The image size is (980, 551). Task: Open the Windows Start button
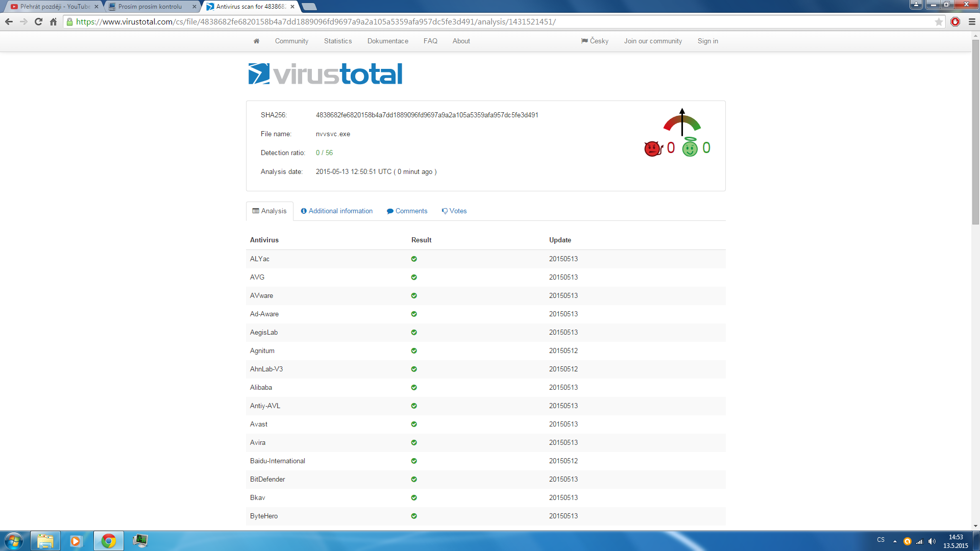[x=14, y=541]
